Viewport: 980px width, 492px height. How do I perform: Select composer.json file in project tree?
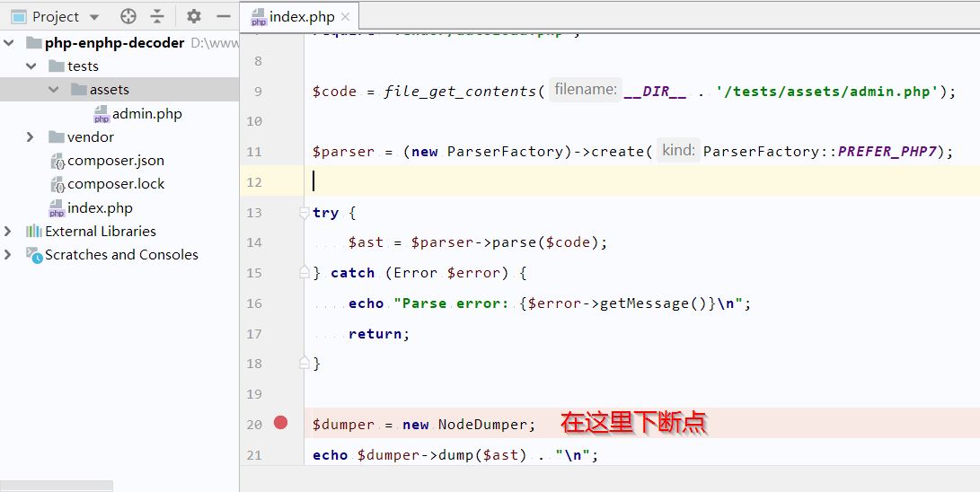coord(116,161)
